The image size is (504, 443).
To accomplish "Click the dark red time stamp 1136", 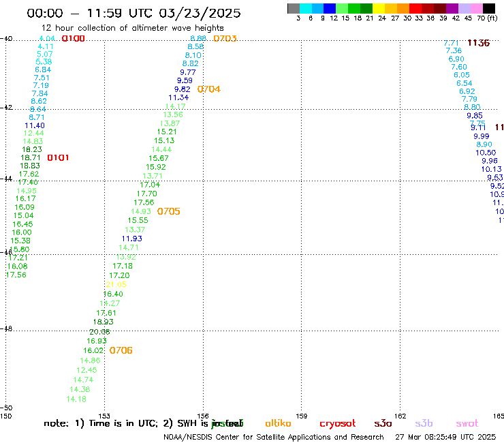I will (478, 43).
